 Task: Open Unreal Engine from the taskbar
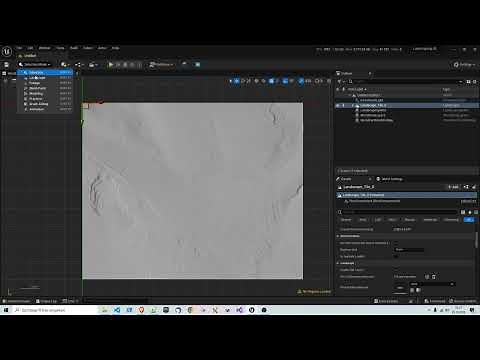252,310
